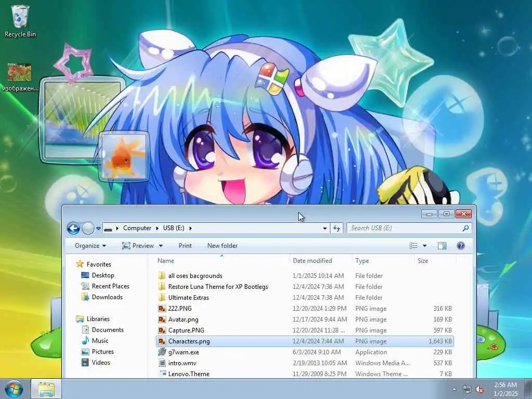Click the greyed forward navigation arrow
The width and height of the screenshot is (532, 399).
pyautogui.click(x=88, y=229)
